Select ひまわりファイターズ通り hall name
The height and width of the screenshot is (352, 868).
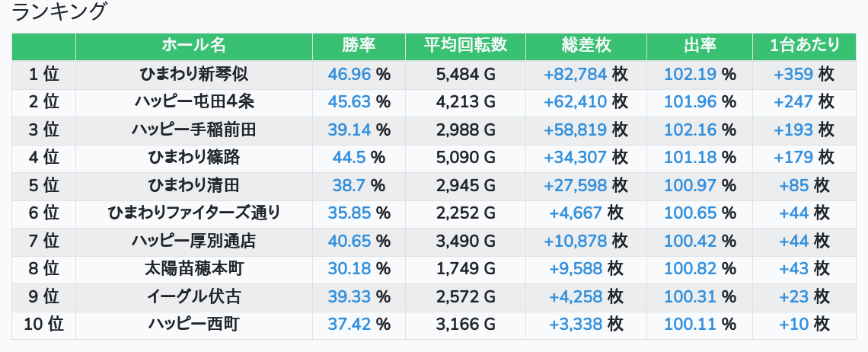pos(193,213)
